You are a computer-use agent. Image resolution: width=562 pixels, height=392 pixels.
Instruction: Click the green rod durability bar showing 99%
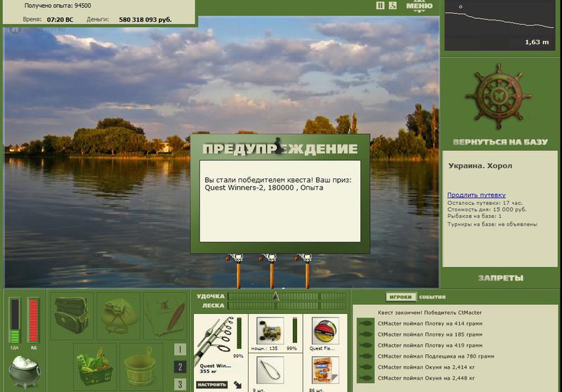(239, 333)
